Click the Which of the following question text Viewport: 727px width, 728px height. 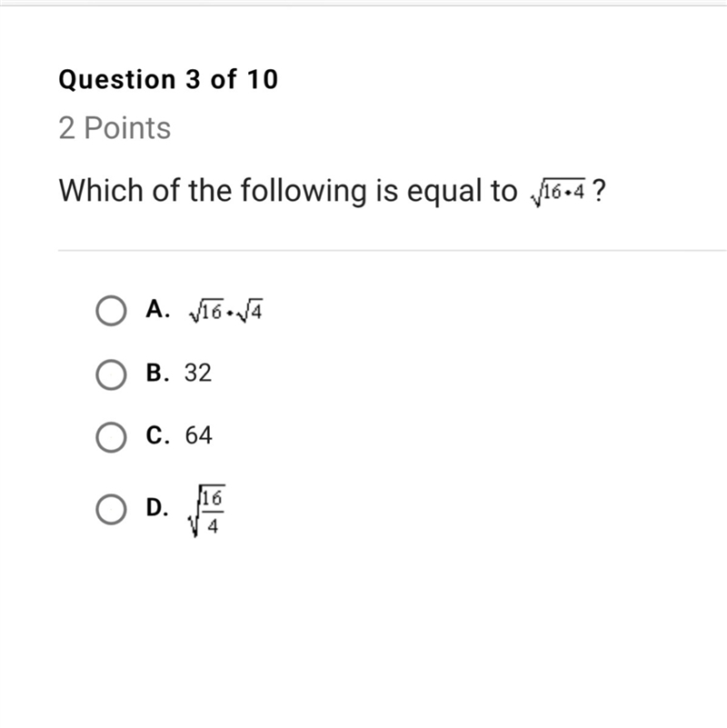[x=287, y=191]
